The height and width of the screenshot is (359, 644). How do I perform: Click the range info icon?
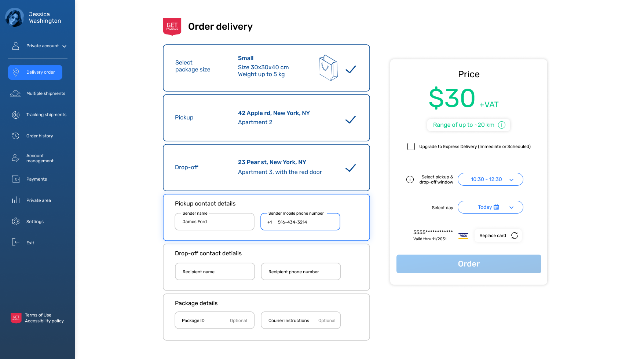pyautogui.click(x=502, y=125)
